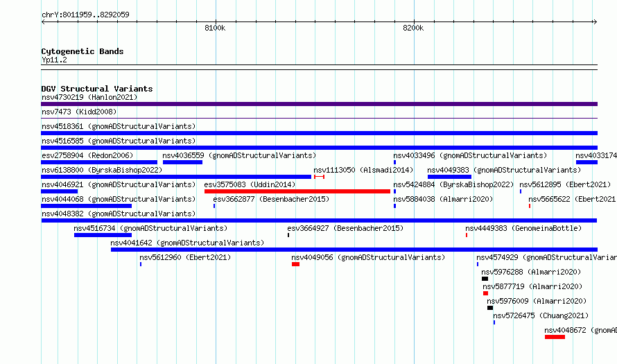The width and height of the screenshot is (617, 364).
Task: Click the chrY:8011959..8292059 coordinate label
Action: coord(85,15)
